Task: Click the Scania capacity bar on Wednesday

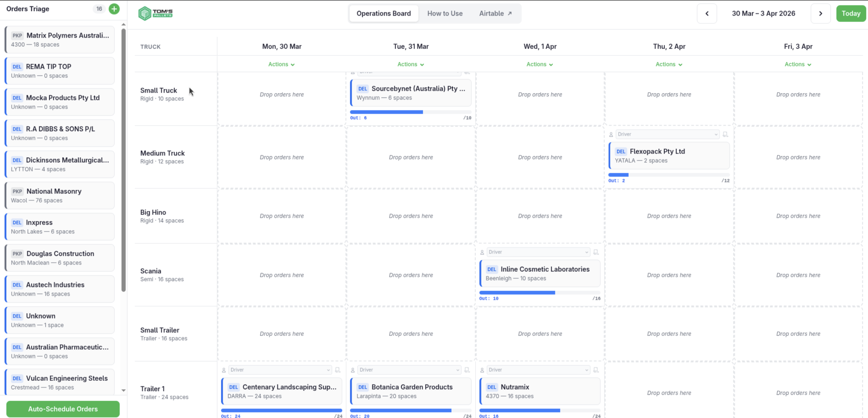Action: click(x=540, y=293)
